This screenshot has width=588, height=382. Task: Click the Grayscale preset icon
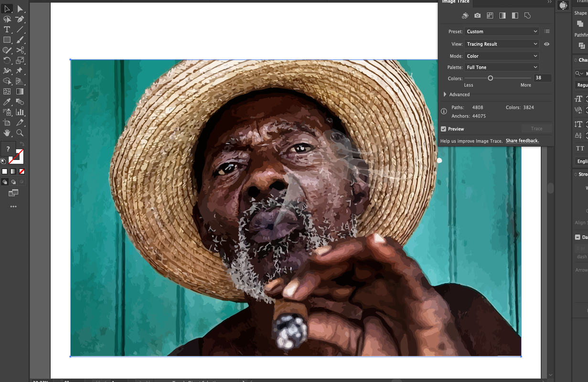(x=502, y=16)
